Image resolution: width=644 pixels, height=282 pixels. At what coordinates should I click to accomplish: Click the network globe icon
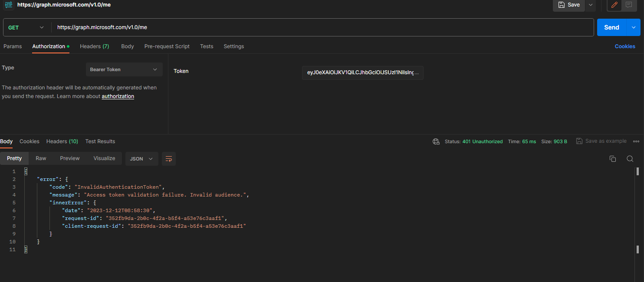pos(436,141)
